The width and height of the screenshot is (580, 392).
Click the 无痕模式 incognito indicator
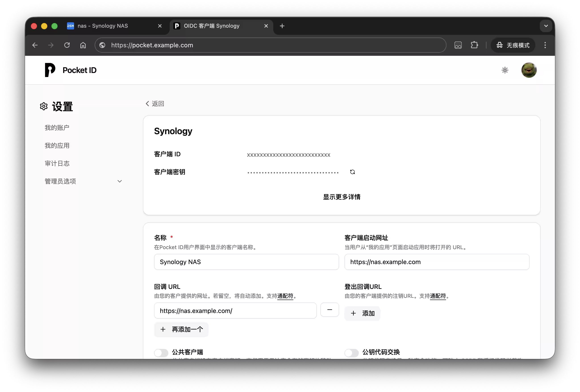click(513, 45)
